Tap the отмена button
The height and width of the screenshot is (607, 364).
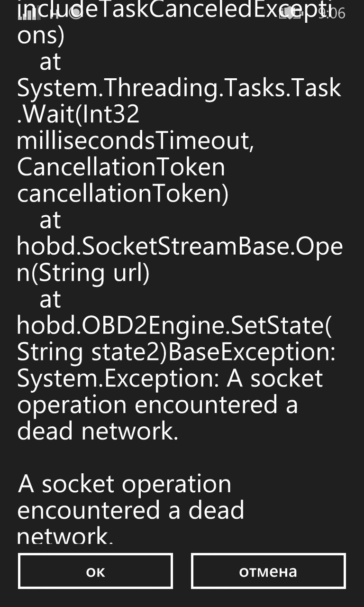(268, 571)
